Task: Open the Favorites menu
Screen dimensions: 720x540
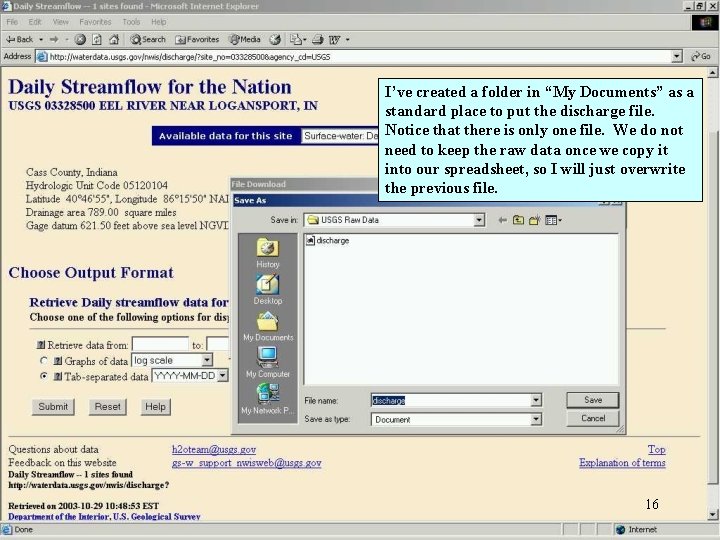Action: 95,22
